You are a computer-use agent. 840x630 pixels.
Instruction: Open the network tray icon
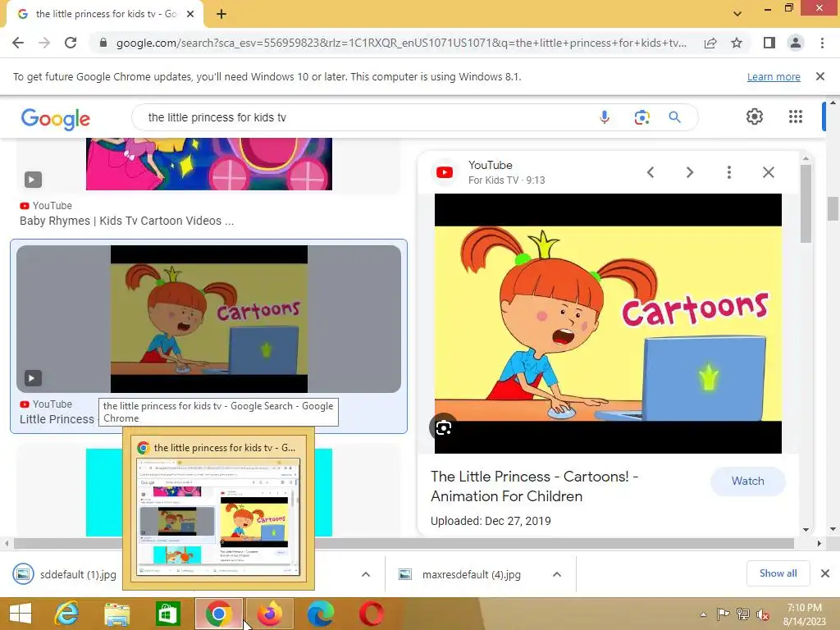pos(743,614)
